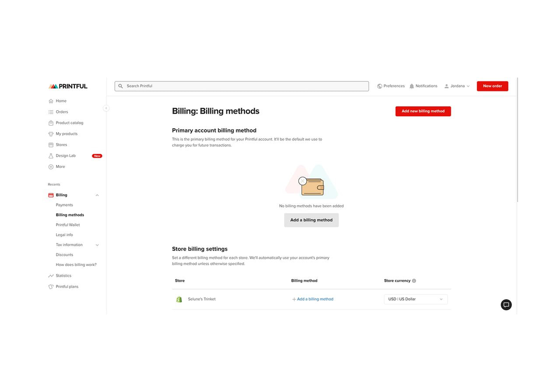Screen dimensions: 560x392
Task: Click the More plus-circle icon
Action: (x=51, y=167)
